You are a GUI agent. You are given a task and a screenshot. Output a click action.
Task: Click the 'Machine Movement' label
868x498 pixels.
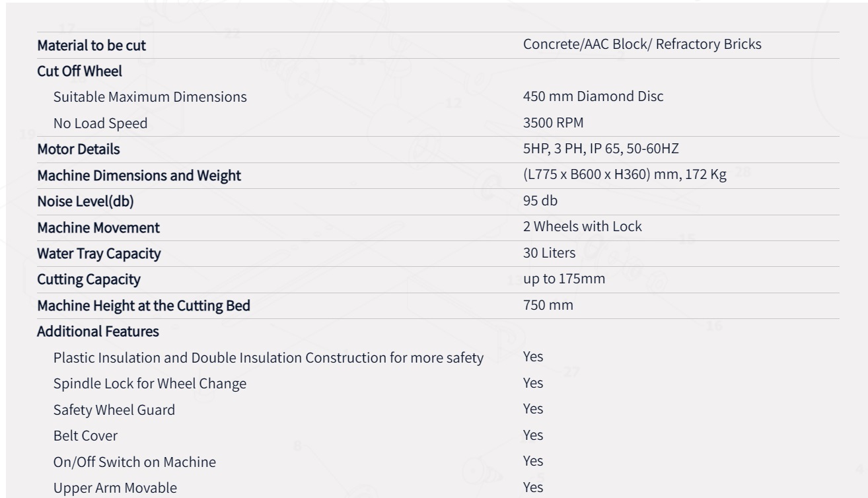pyautogui.click(x=98, y=228)
